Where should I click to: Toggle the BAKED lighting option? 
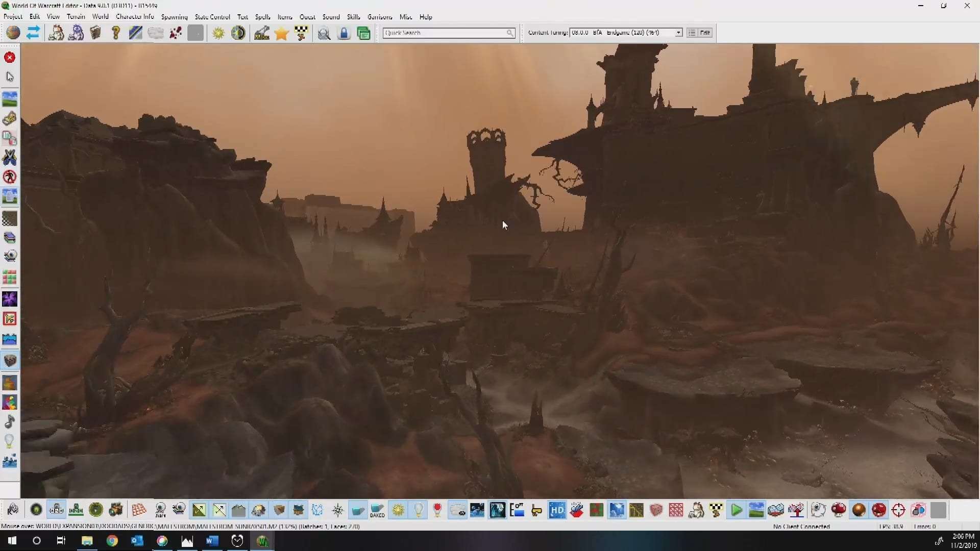tap(378, 510)
